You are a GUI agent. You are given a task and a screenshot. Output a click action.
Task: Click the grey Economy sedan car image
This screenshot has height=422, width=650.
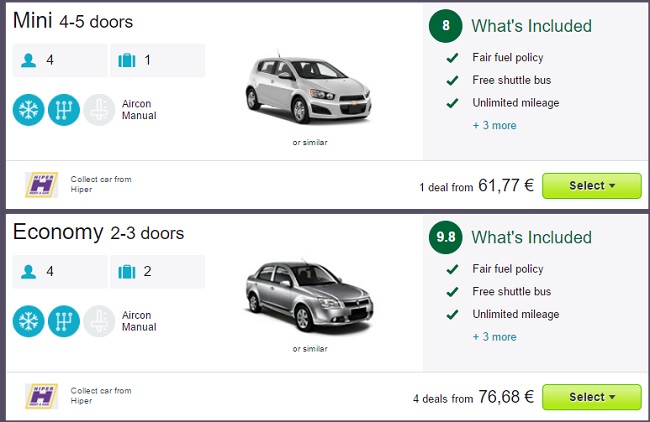[x=310, y=295]
